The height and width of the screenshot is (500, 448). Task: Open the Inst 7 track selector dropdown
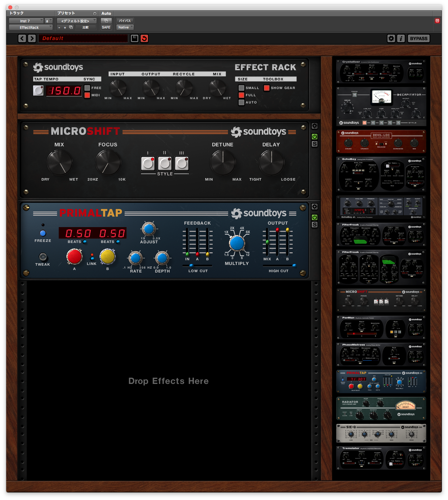click(26, 21)
